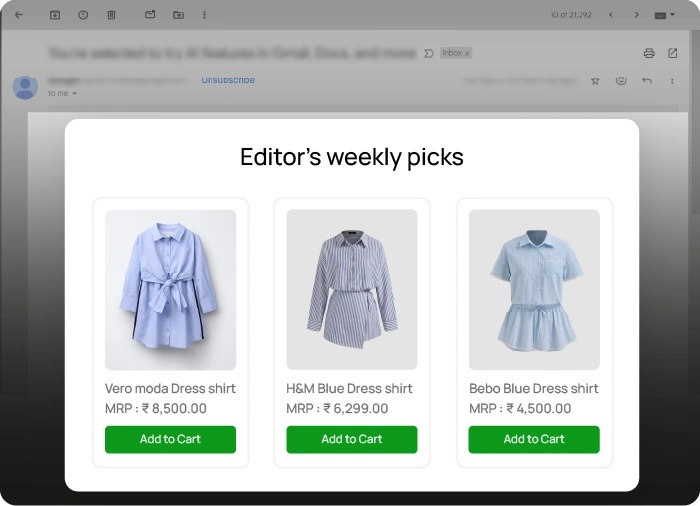Add the Vero moda Dress shirt to cart
Viewport: 700px width, 506px height.
(x=170, y=439)
